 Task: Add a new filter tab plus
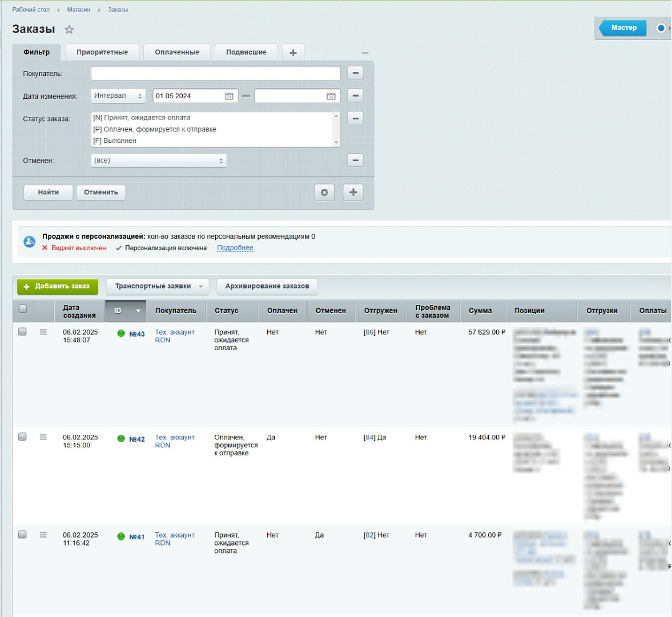point(293,53)
